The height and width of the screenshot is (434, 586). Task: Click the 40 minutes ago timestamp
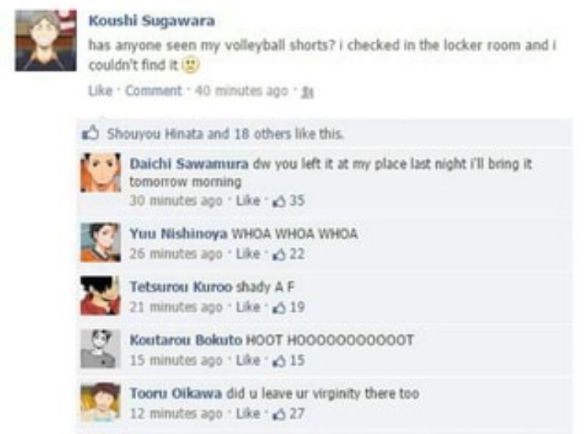(242, 91)
